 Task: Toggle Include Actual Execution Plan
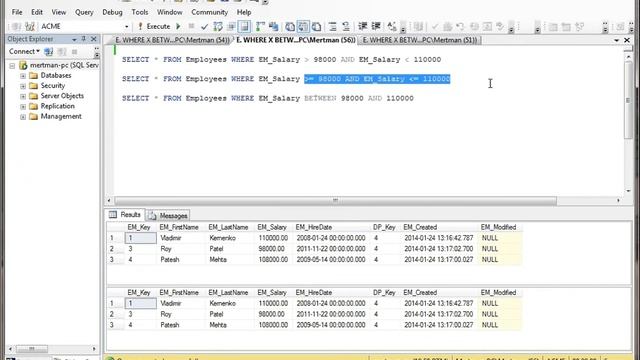coord(260,27)
